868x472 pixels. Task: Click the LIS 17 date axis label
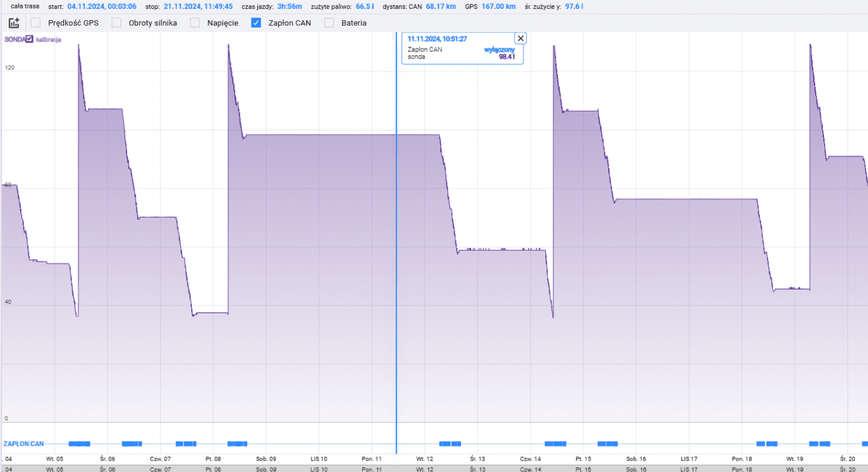coord(690,459)
